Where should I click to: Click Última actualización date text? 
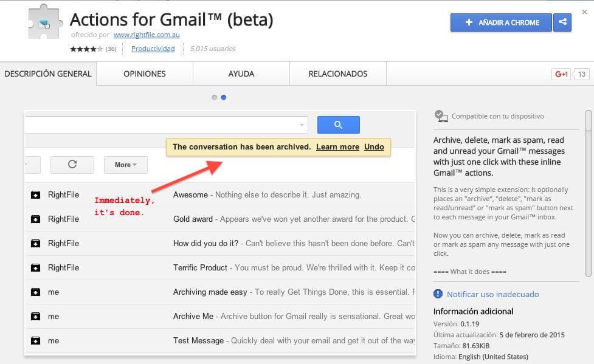tap(499, 335)
